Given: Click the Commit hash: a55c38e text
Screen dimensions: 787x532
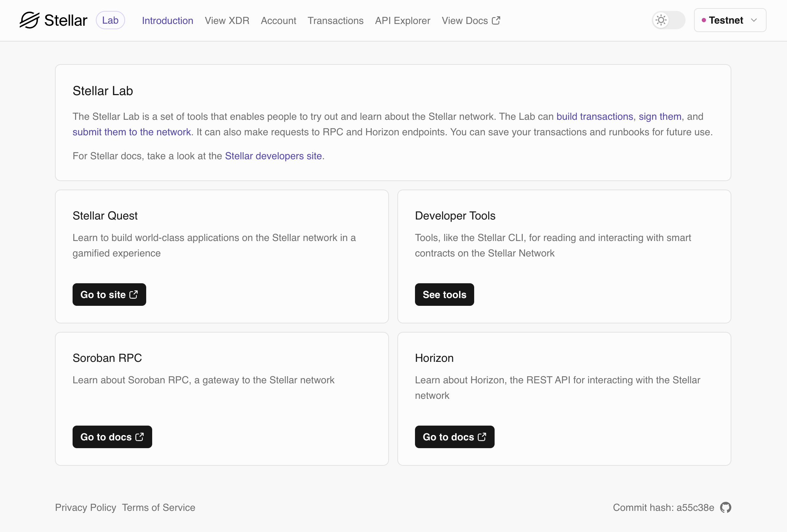Looking at the screenshot, I should [664, 507].
